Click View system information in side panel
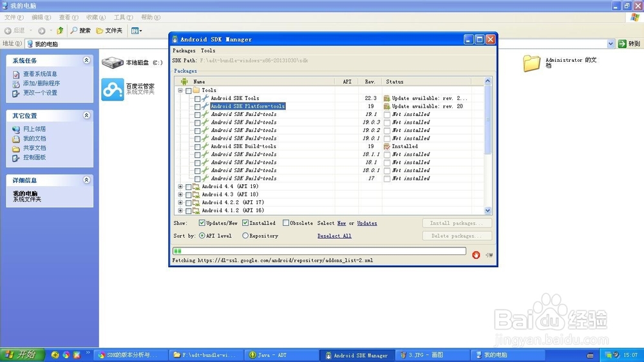The image size is (644, 362). click(40, 74)
